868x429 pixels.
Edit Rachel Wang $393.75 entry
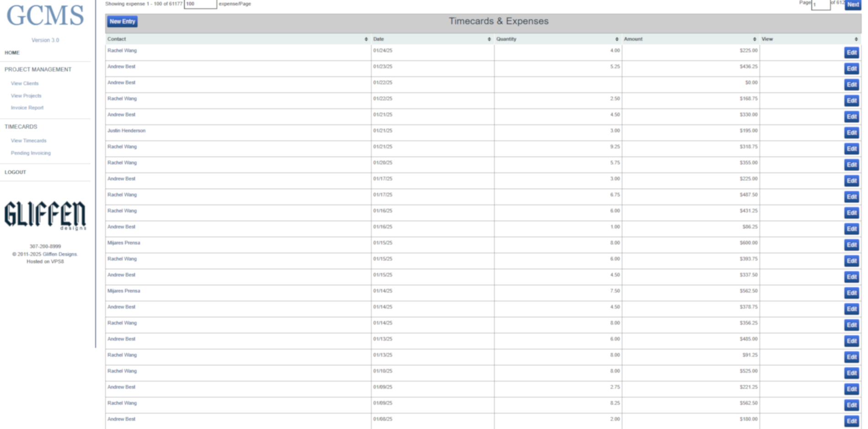point(852,261)
